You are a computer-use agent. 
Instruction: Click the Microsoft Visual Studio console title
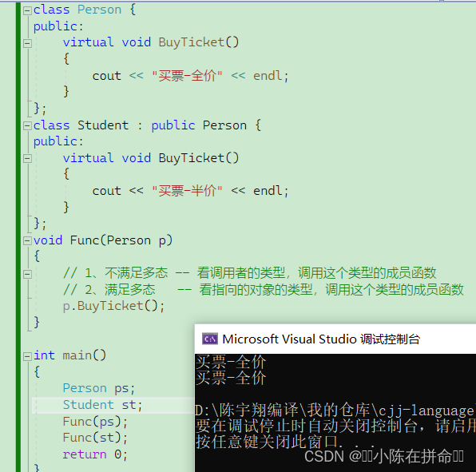(321, 339)
